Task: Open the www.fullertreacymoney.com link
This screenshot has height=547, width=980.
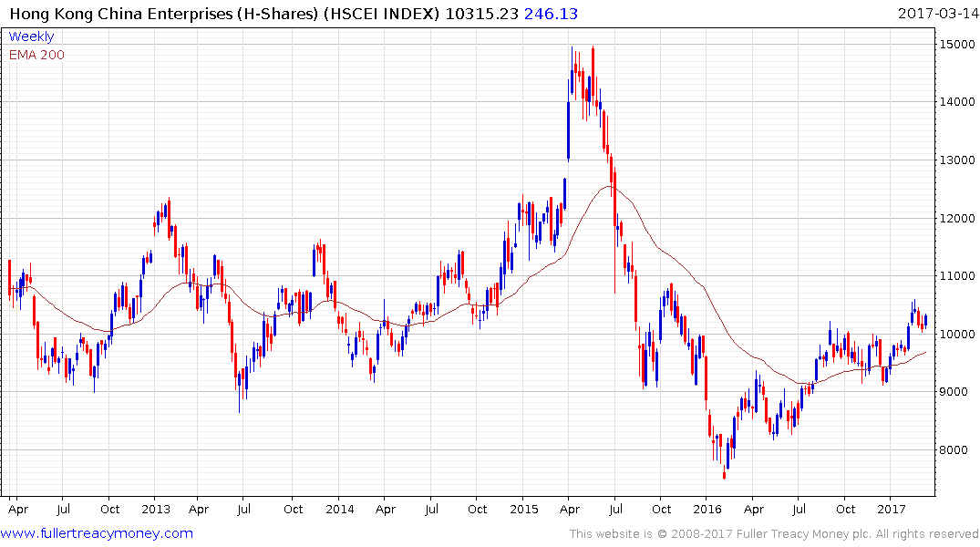Action: tap(98, 533)
